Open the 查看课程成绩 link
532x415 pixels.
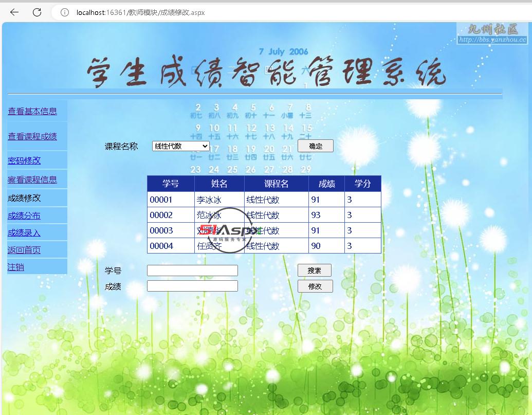point(32,136)
